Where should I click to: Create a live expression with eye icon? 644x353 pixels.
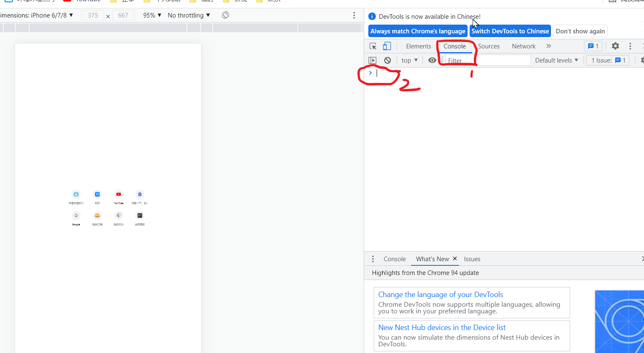tap(432, 61)
